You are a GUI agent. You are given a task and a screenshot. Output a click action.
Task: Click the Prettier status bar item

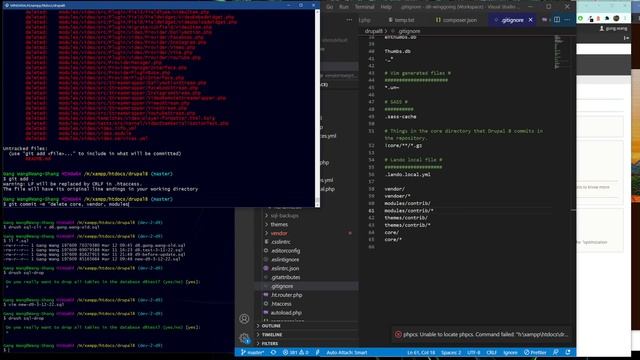[535, 352]
